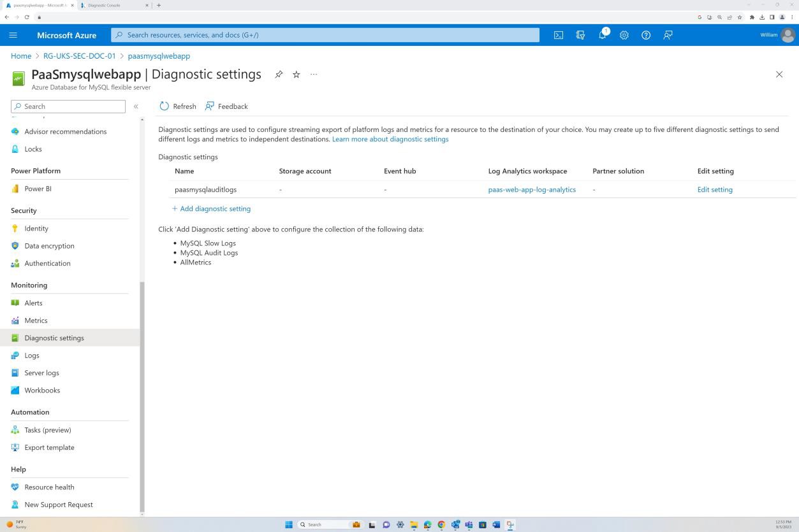799x532 pixels.
Task: Open Azure portal settings gear
Action: click(624, 35)
